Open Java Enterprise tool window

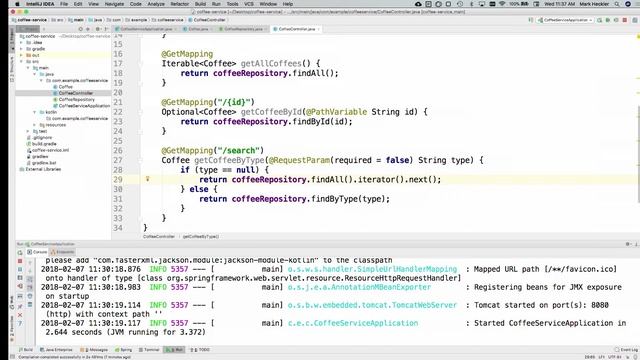[x=56, y=350]
